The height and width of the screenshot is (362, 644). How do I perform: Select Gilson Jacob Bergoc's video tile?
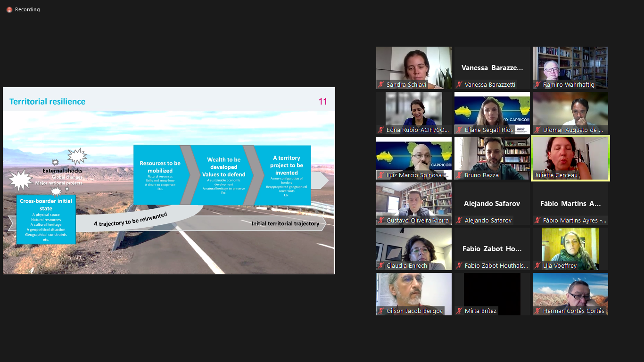414,294
